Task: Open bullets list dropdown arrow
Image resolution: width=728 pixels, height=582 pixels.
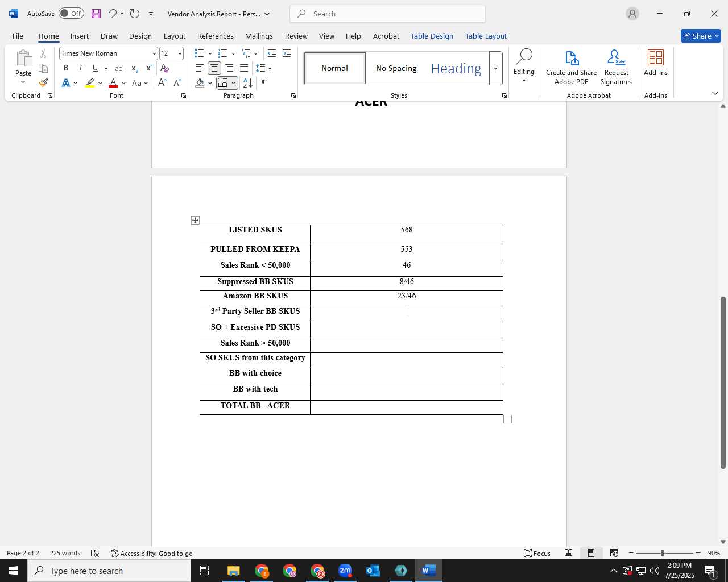Action: 210,53
